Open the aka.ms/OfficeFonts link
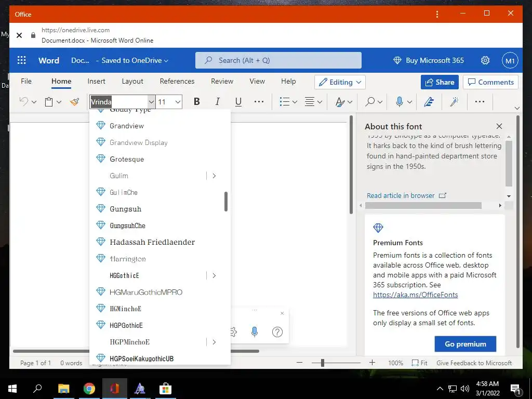This screenshot has width=532, height=399. coord(415,295)
